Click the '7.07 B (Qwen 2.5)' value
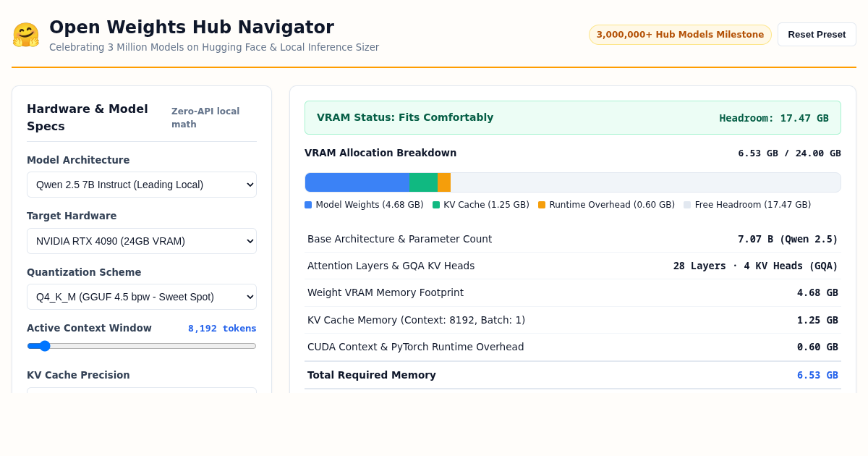This screenshot has width=868, height=456. (788, 239)
